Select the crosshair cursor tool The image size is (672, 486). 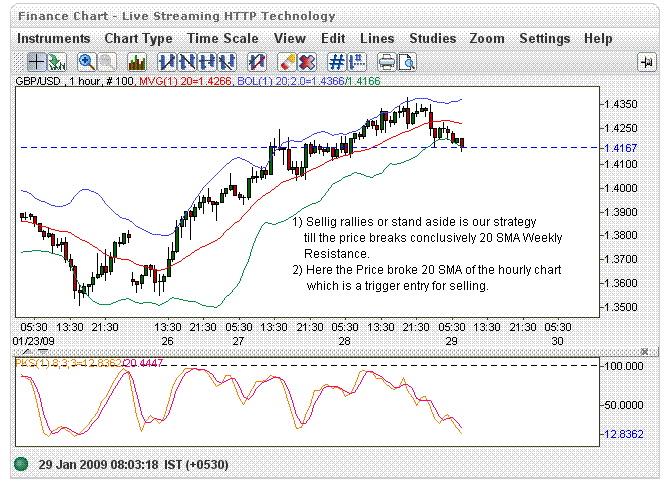pyautogui.click(x=36, y=62)
